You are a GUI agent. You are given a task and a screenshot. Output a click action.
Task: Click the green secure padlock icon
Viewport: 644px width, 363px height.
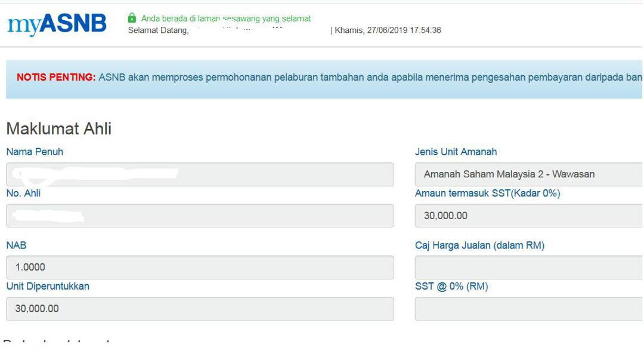[x=132, y=18]
